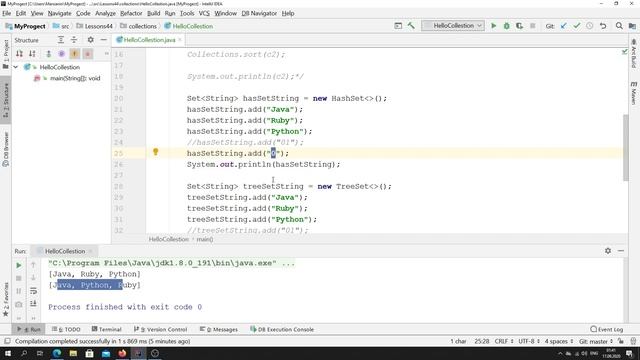The height and width of the screenshot is (360, 640).
Task: Toggle pause output in Run panel
Action: coord(19,291)
